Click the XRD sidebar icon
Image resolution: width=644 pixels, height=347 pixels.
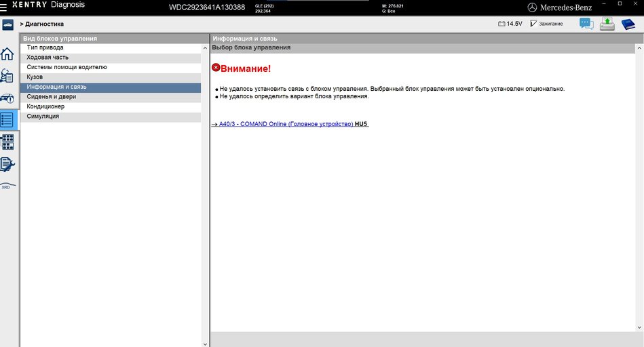tap(7, 186)
